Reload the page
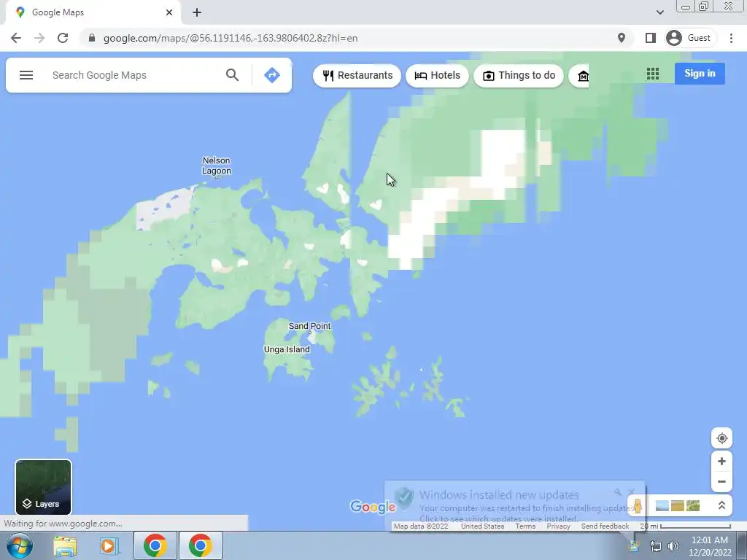Viewport: 747px width, 560px height. [x=63, y=38]
